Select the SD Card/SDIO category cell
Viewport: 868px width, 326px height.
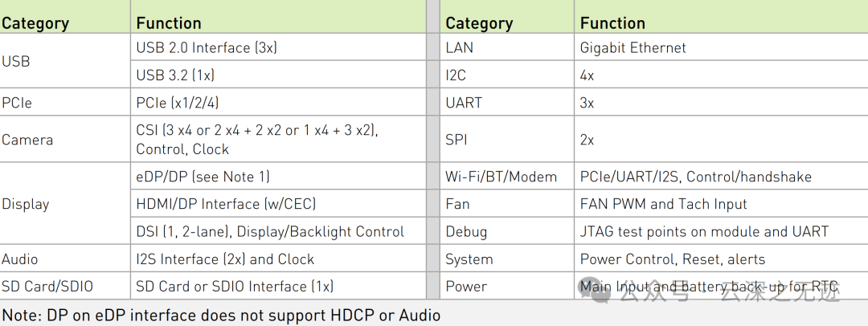point(47,286)
